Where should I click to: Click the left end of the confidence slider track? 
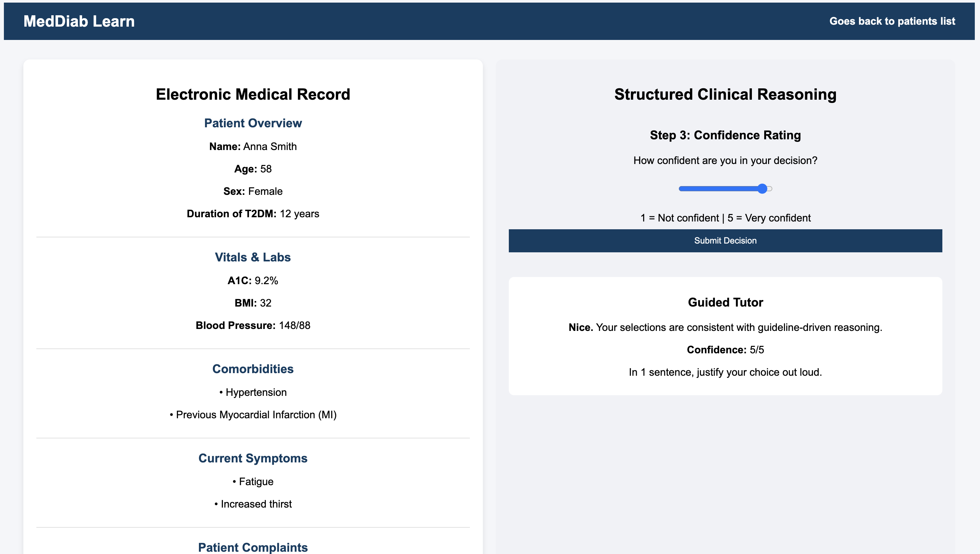[x=682, y=189]
